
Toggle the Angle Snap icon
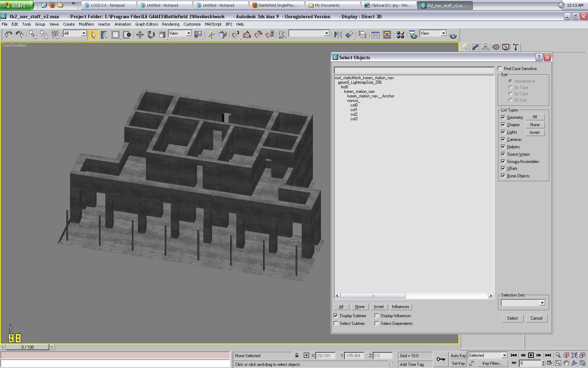247,35
